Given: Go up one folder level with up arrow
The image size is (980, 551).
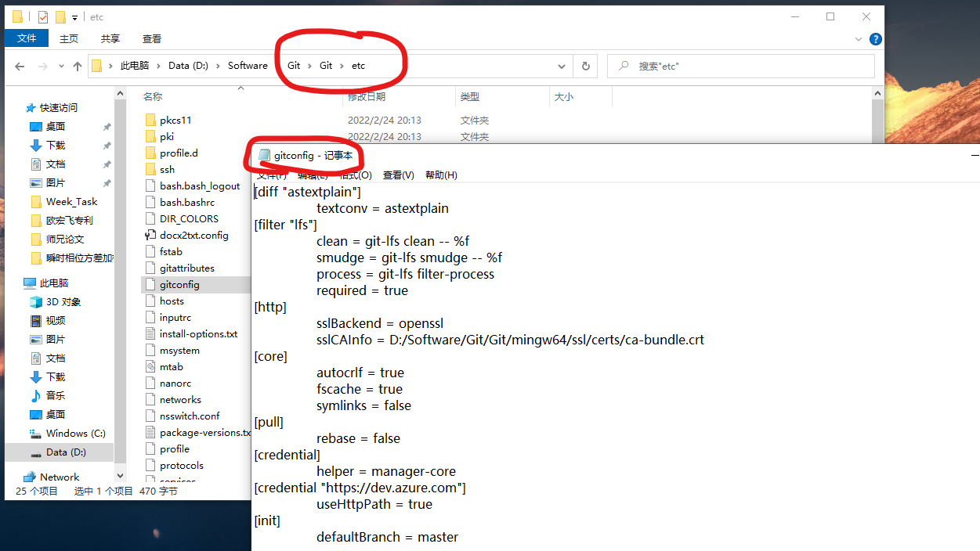Looking at the screenshot, I should pos(78,67).
